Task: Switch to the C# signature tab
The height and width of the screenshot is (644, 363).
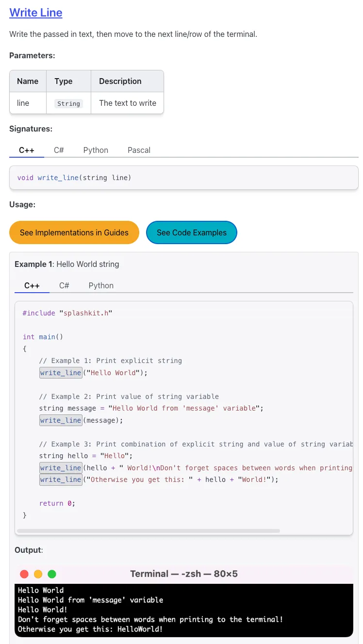Action: click(x=59, y=150)
